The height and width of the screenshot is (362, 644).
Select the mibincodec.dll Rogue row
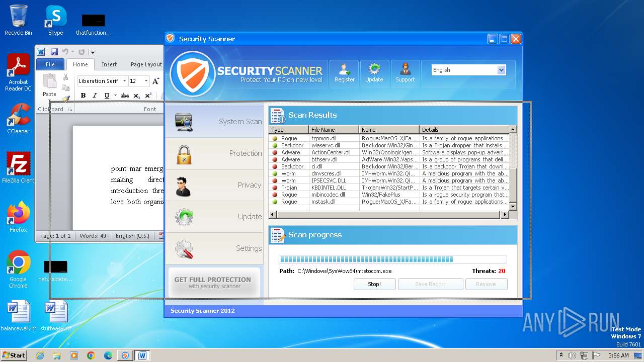pos(389,195)
